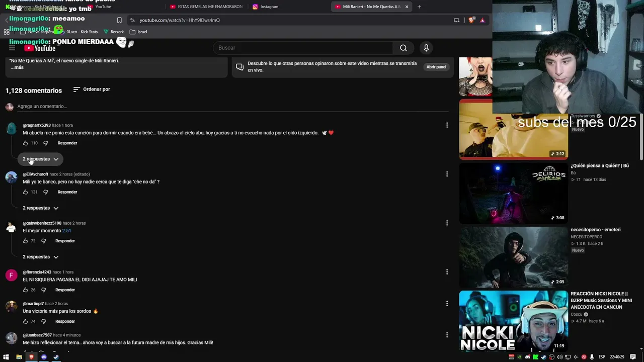
Task: Like the comment by @EliAvcharoff
Action: coord(25,192)
